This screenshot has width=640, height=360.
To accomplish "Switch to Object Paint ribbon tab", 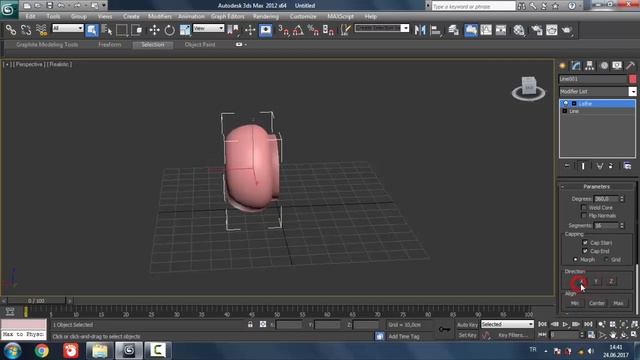I will point(200,44).
